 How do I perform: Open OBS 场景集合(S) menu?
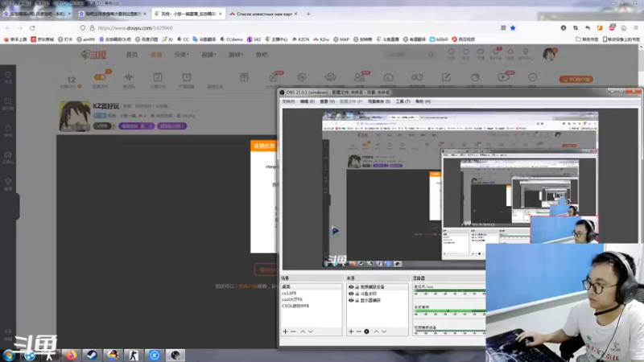point(379,101)
